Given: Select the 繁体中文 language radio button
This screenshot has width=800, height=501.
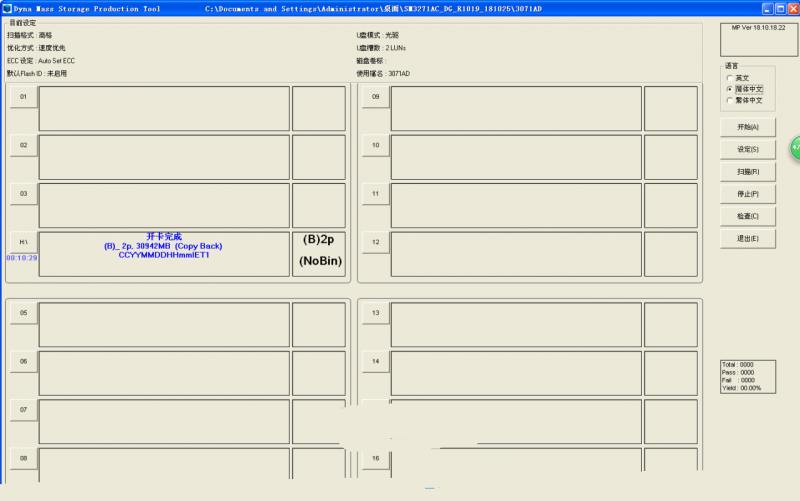Looking at the screenshot, I should click(730, 100).
